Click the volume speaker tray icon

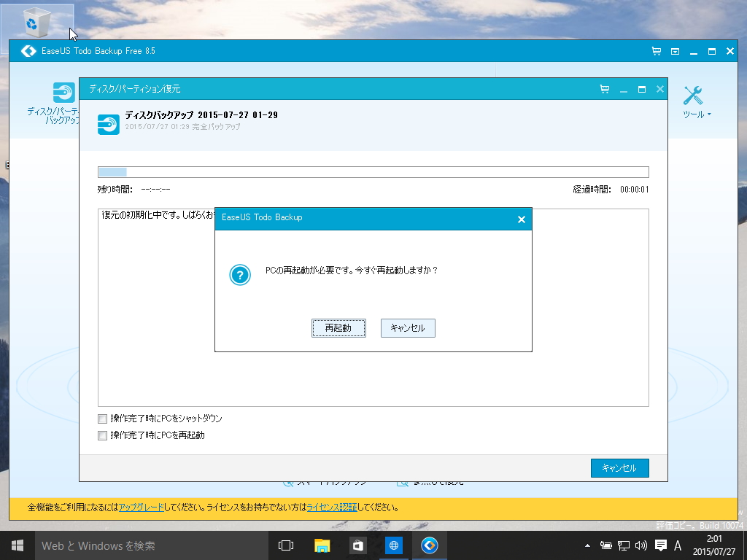click(641, 545)
